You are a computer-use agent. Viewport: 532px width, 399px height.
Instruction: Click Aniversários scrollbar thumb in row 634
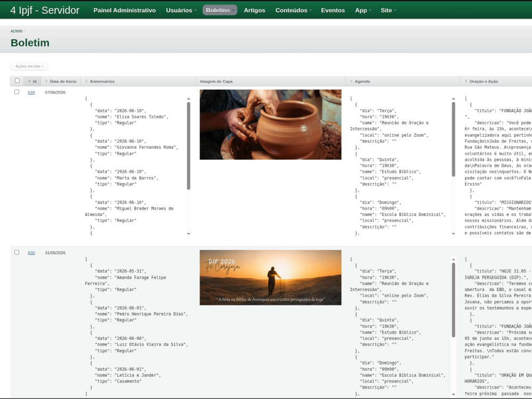pos(189,146)
